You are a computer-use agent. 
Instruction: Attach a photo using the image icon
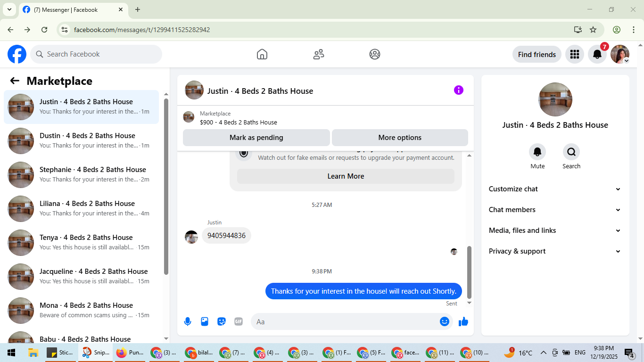coord(205,321)
